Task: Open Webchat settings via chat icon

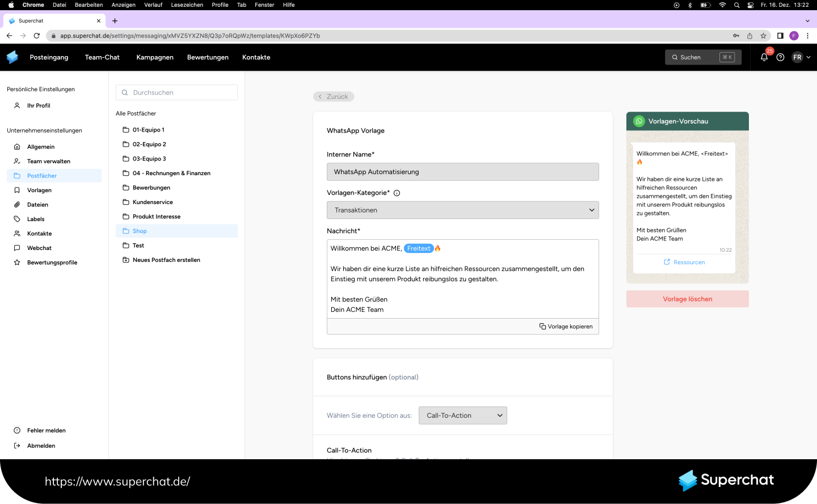Action: (x=17, y=248)
